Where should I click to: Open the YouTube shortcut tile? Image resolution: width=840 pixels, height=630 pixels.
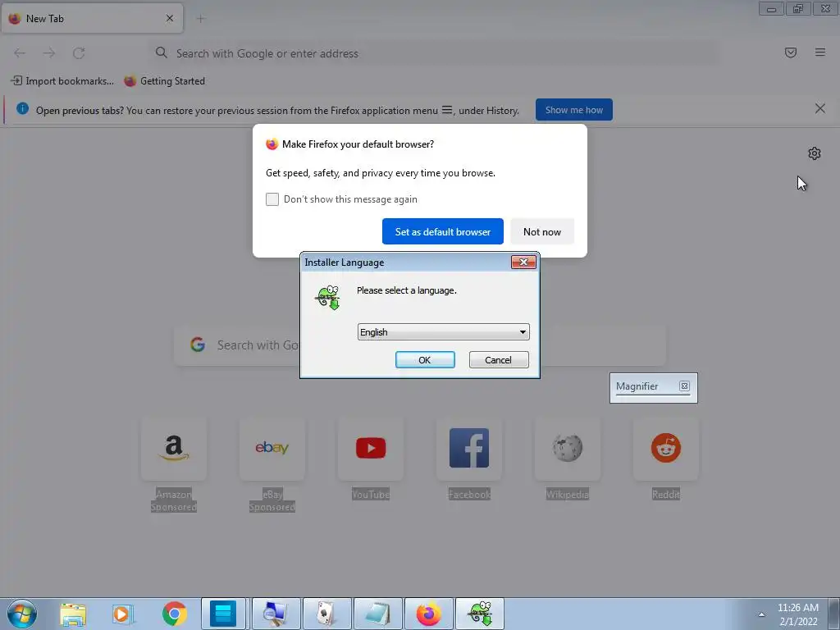(371, 449)
